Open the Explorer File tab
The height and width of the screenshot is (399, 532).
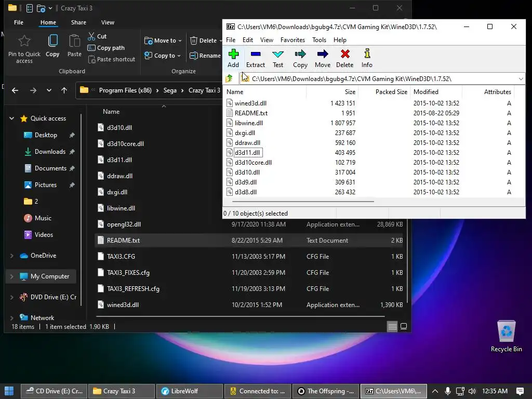point(19,22)
